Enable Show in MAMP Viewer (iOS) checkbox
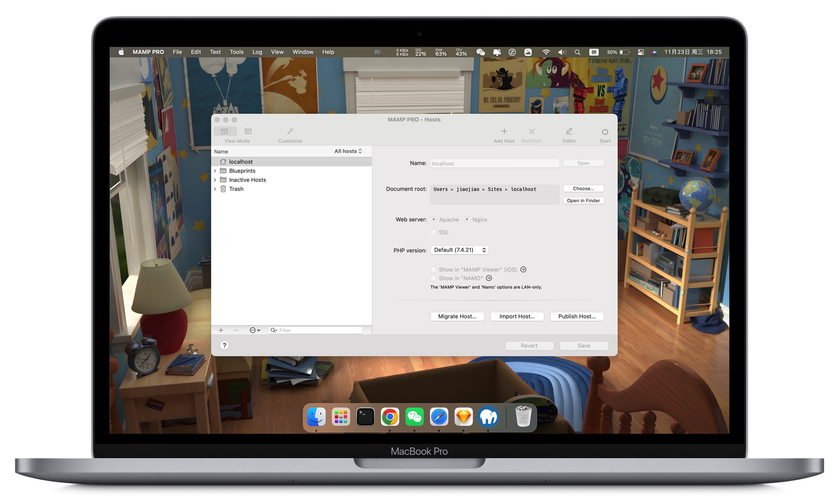This screenshot has height=504, width=840. point(433,270)
